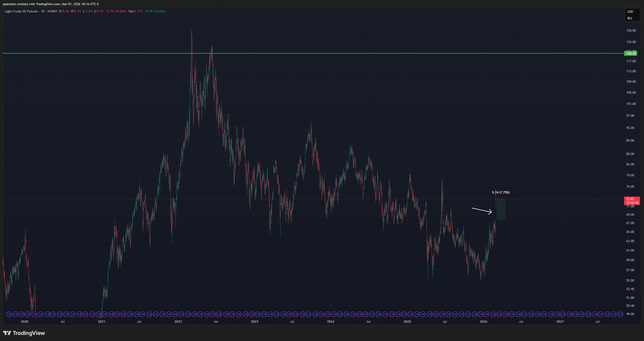The height and width of the screenshot is (341, 644).
Task: Click the 97.00 price axis label
Action: click(630, 115)
